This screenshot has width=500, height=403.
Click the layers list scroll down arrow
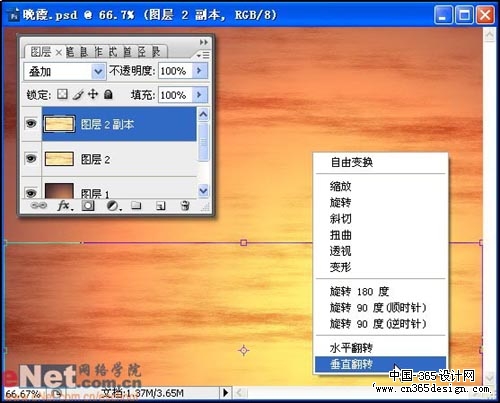click(203, 191)
